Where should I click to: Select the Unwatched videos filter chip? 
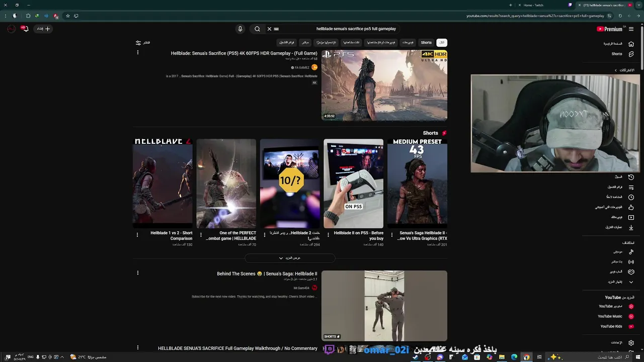tap(381, 43)
